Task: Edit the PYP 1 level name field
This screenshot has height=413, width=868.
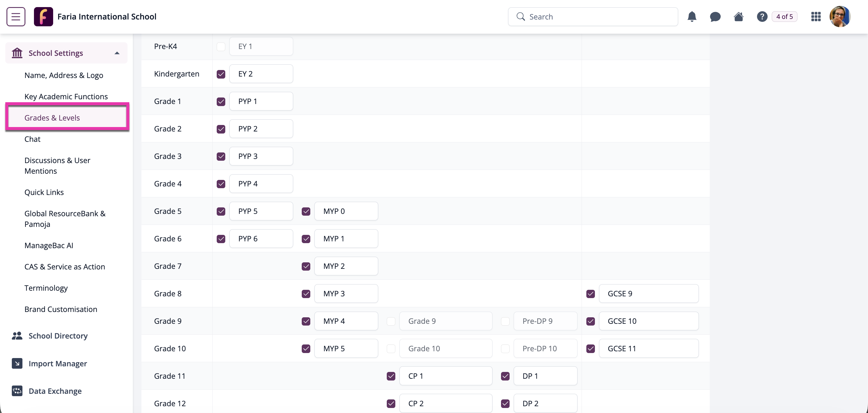Action: click(x=261, y=101)
